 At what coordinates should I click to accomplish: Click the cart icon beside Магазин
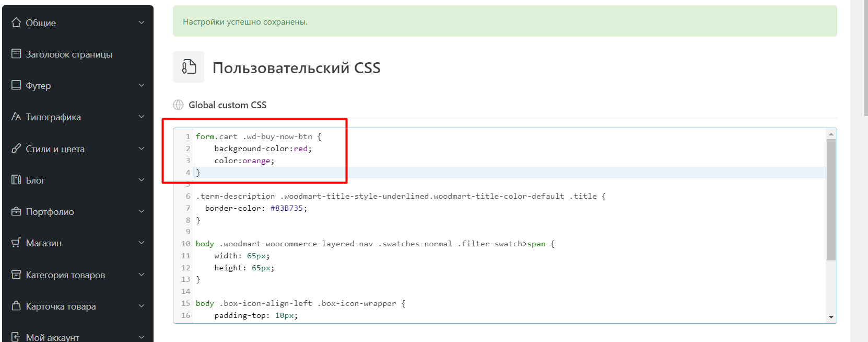pos(16,243)
